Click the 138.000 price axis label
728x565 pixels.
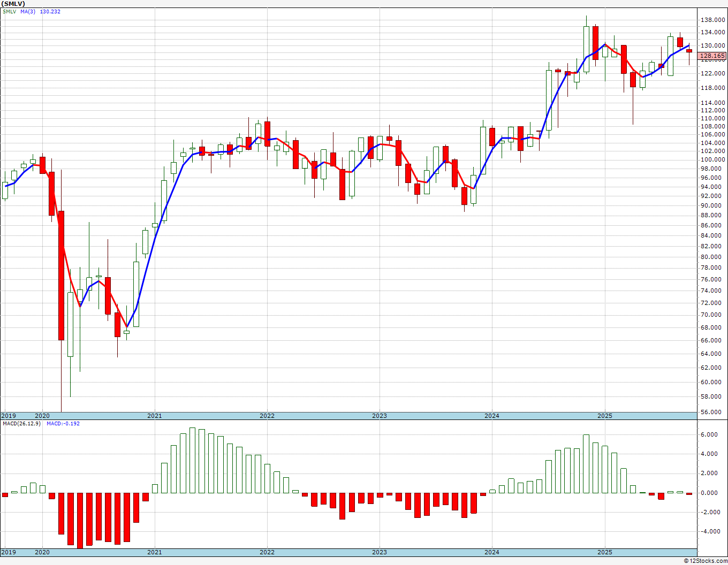click(712, 20)
